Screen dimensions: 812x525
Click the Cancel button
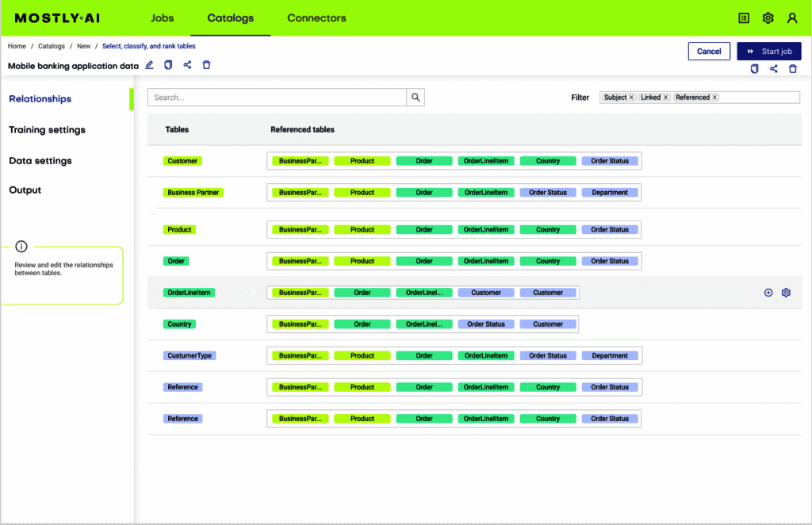coord(709,52)
